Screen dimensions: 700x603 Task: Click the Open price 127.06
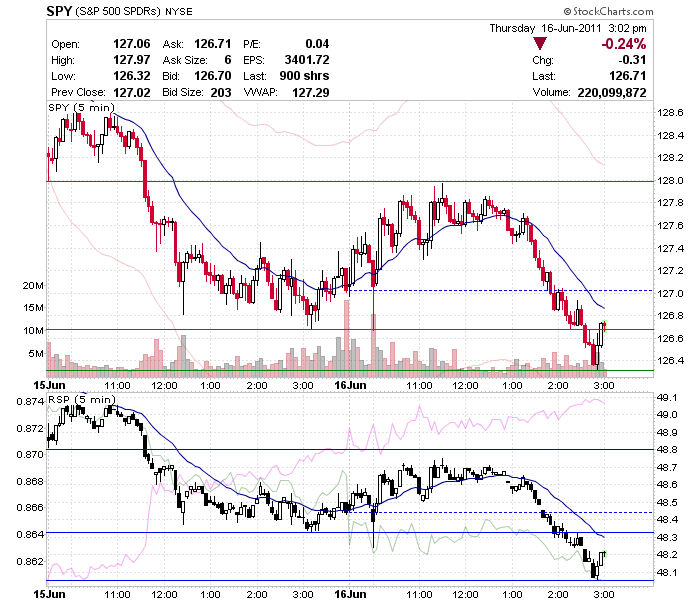point(132,44)
